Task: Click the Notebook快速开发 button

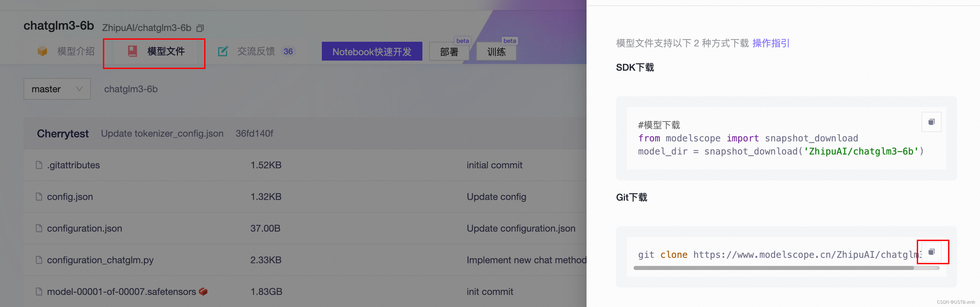Action: click(x=372, y=52)
